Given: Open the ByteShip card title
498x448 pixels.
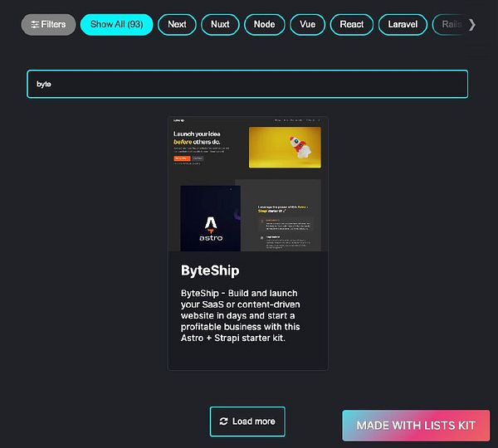Looking at the screenshot, I should (210, 270).
